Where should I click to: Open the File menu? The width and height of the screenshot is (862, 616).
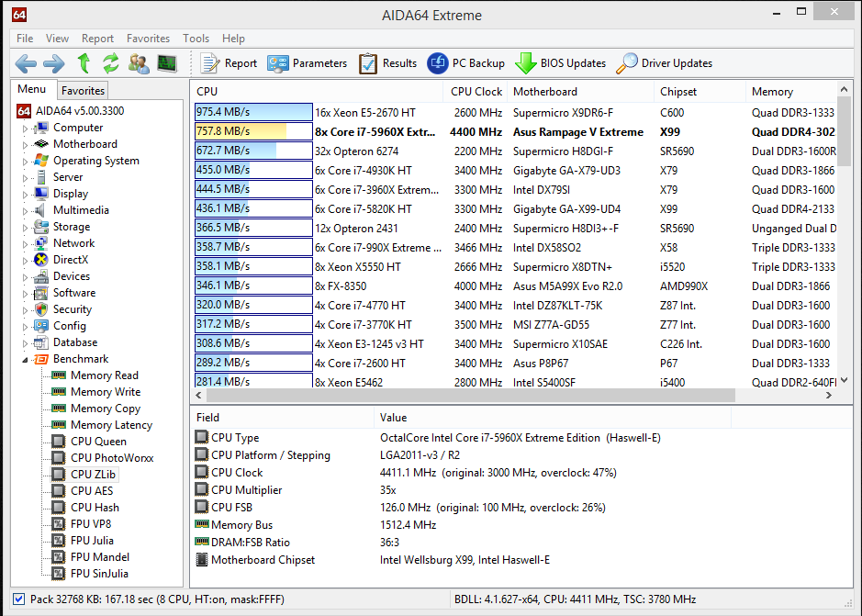pos(25,39)
